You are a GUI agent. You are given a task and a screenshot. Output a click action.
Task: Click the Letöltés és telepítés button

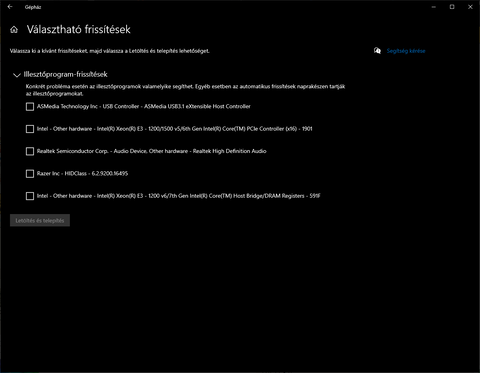pos(40,220)
